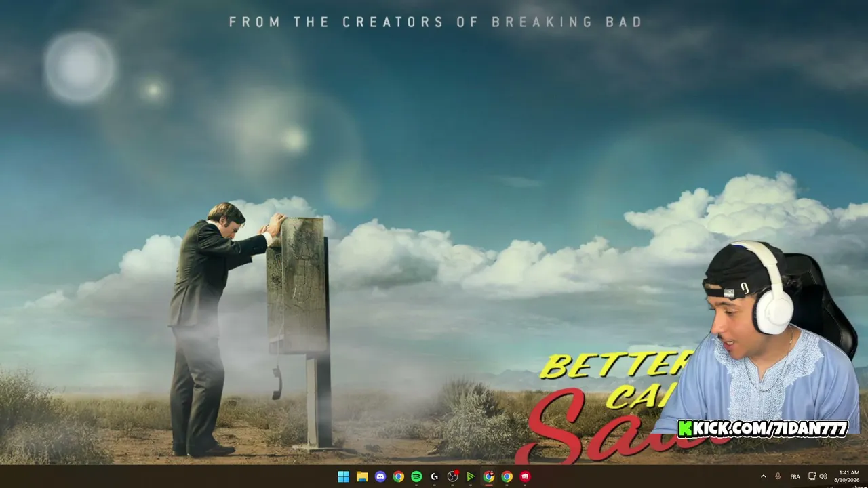Open the Windows Start menu
868x488 pixels.
pyautogui.click(x=344, y=476)
